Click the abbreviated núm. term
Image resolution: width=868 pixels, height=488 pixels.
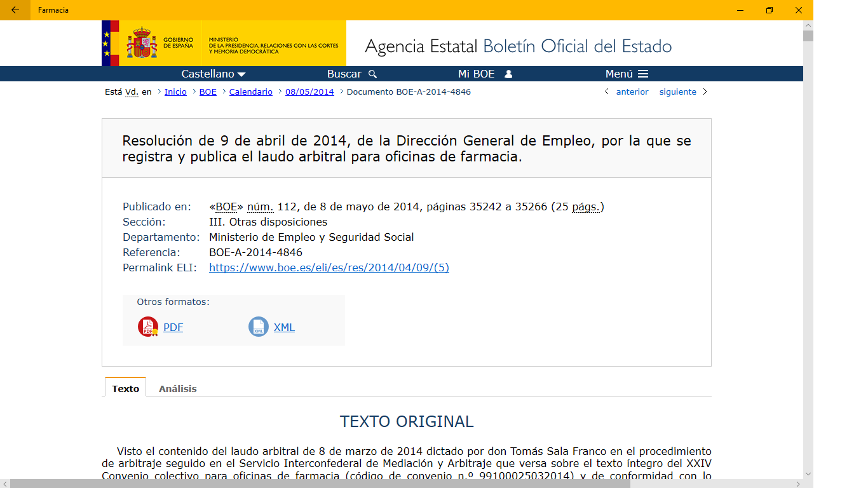[261, 207]
